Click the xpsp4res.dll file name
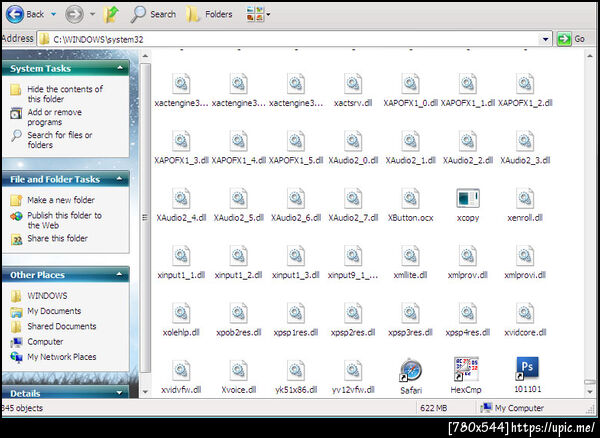 click(x=468, y=332)
